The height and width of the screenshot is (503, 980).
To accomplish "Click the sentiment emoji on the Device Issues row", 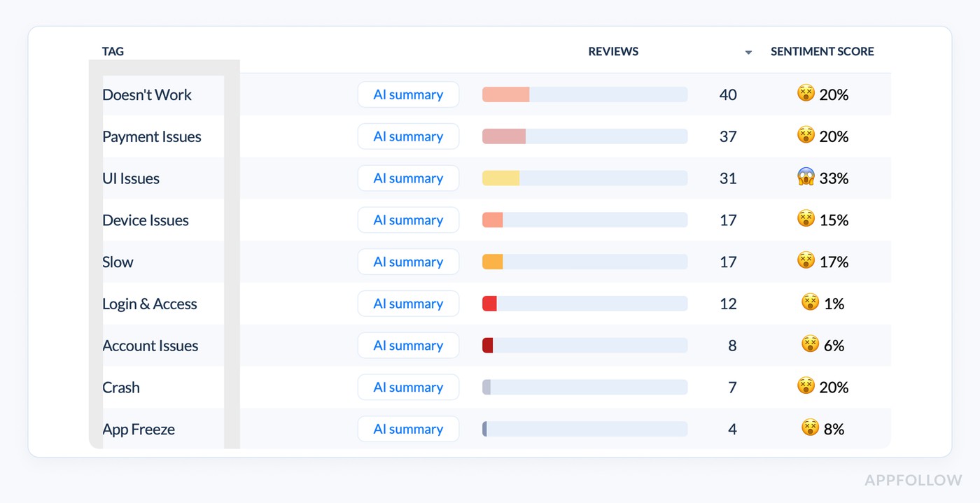I will (x=806, y=220).
